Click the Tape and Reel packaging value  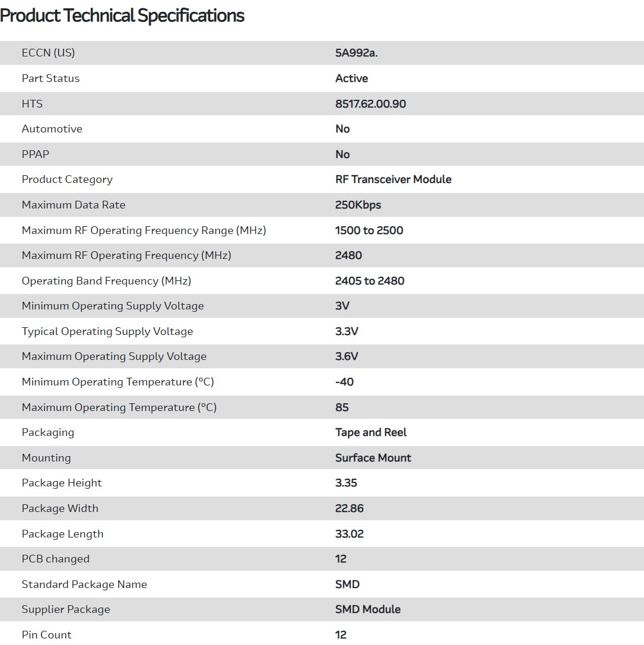point(371,432)
